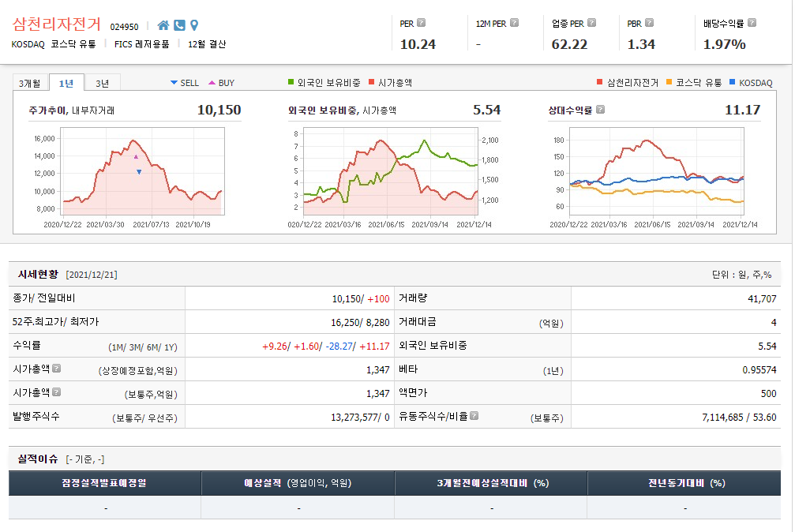Open help icon next to 배당수익률
This screenshot has height=532, width=795.
(x=752, y=23)
